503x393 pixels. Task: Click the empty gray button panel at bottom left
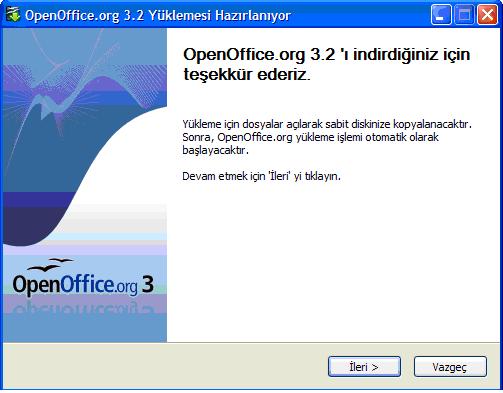pyautogui.click(x=163, y=366)
